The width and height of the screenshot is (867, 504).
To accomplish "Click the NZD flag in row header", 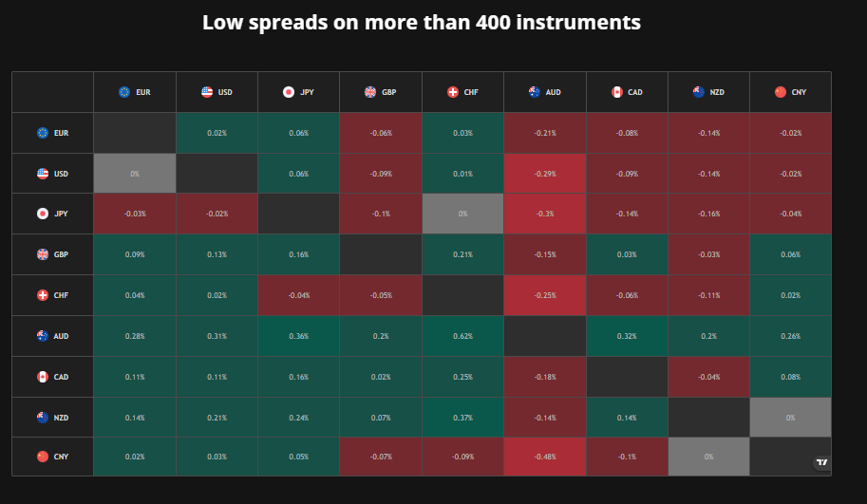I will tap(43, 418).
